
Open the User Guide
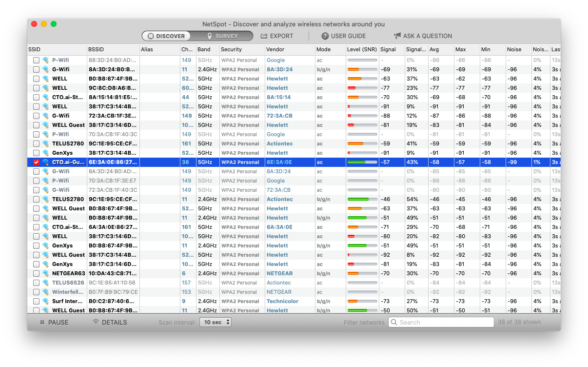pyautogui.click(x=343, y=36)
